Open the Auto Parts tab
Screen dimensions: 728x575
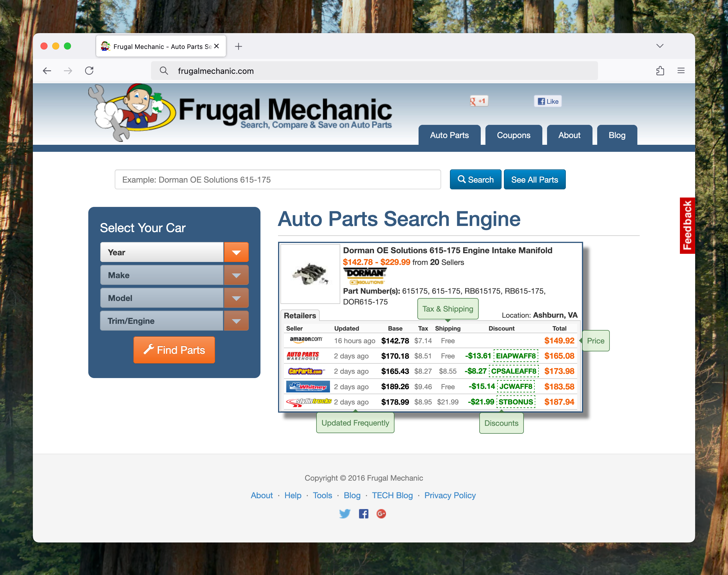[x=449, y=135]
